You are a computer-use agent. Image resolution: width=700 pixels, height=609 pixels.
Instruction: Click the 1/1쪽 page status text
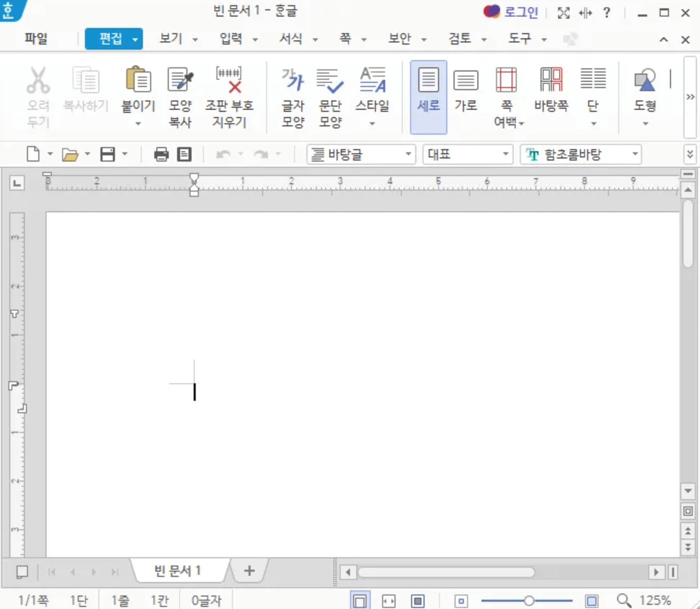pos(33,601)
